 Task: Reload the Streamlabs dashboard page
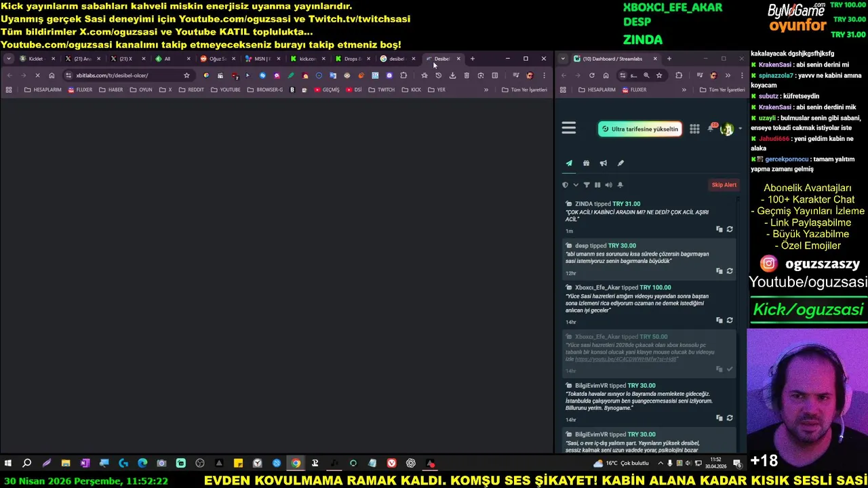click(592, 75)
